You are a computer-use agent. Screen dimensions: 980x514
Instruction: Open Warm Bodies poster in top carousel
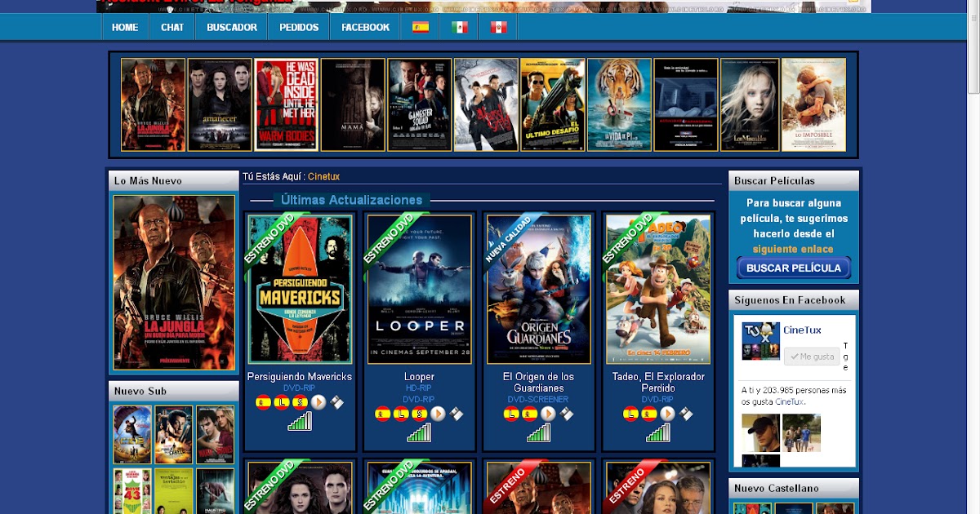pos(286,104)
